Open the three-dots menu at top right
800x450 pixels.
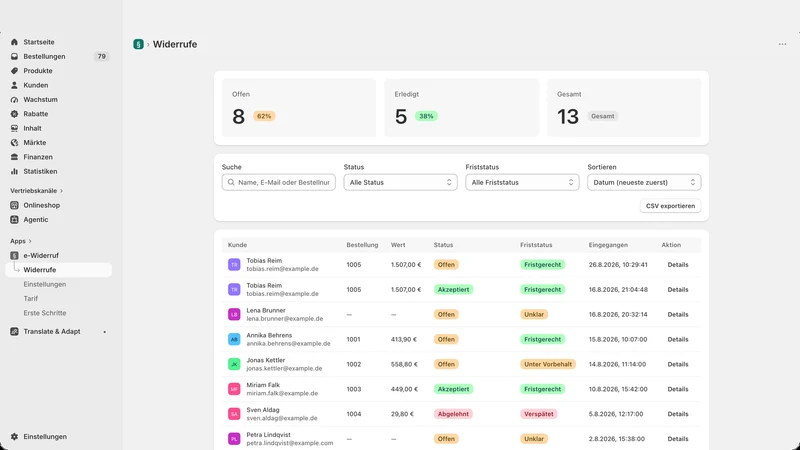tap(782, 44)
